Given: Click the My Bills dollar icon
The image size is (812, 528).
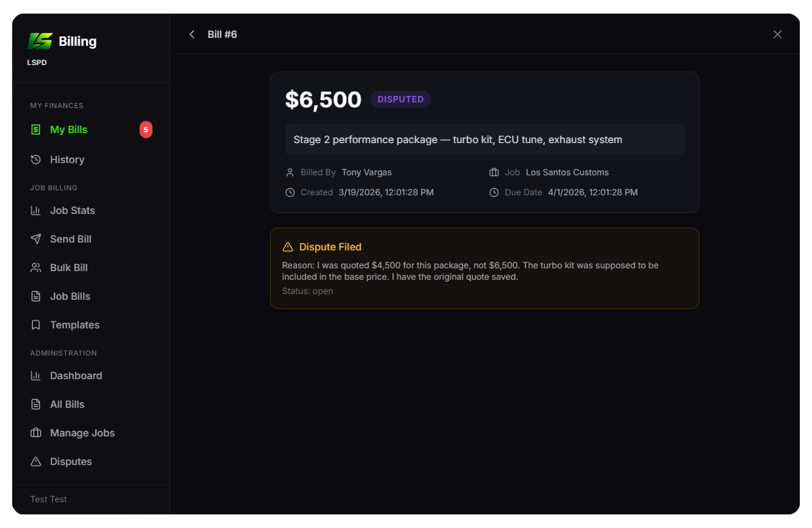Looking at the screenshot, I should pyautogui.click(x=36, y=129).
